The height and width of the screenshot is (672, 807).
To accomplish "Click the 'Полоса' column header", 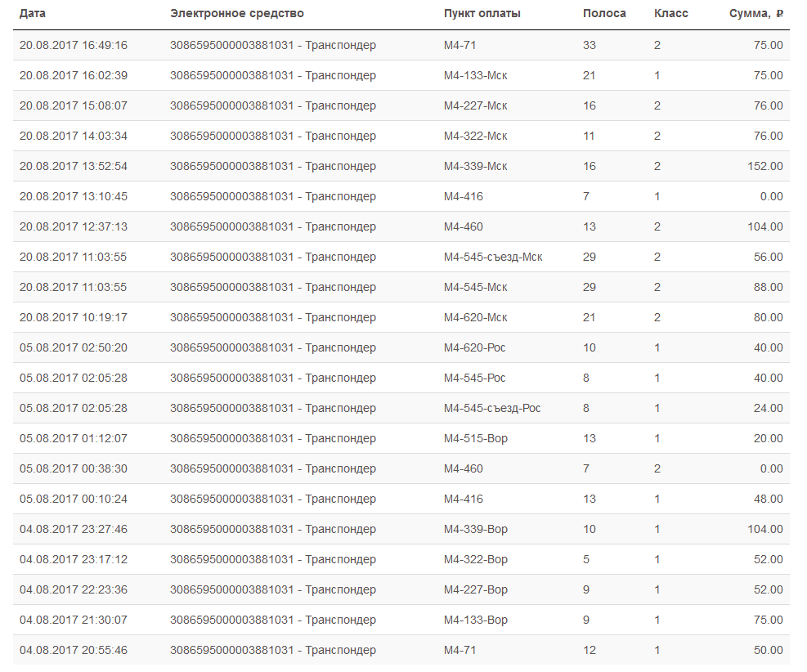I will (x=604, y=14).
